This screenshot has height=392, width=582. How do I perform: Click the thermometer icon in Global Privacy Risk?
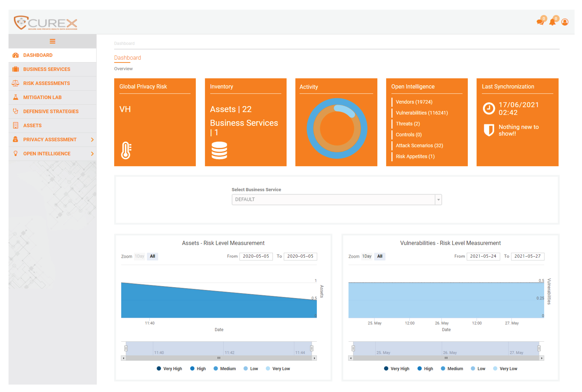click(x=126, y=150)
